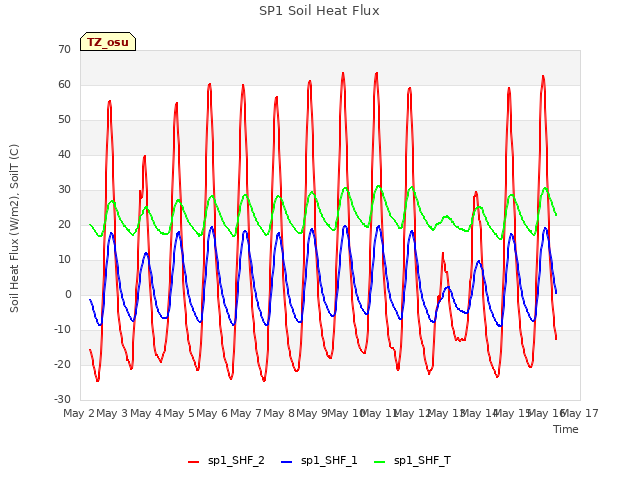This screenshot has width=640, height=480.
Task: Click the TZ_osu annotation label
Action: tap(108, 42)
